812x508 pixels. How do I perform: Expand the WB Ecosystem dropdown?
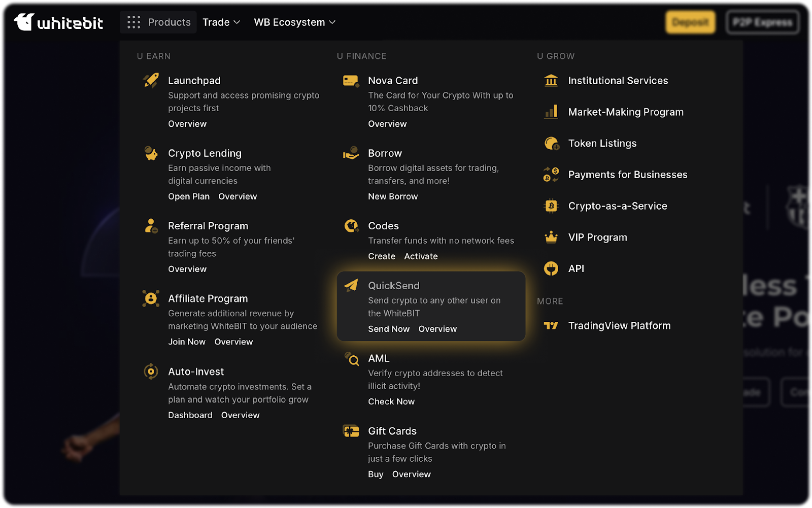point(294,22)
